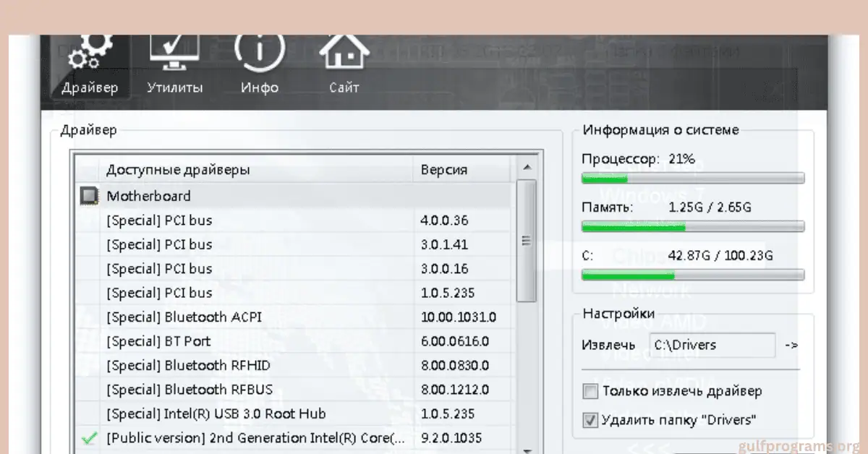Image resolution: width=868 pixels, height=454 pixels.
Task: Click the driver list scrollbar thumb
Action: point(527,241)
